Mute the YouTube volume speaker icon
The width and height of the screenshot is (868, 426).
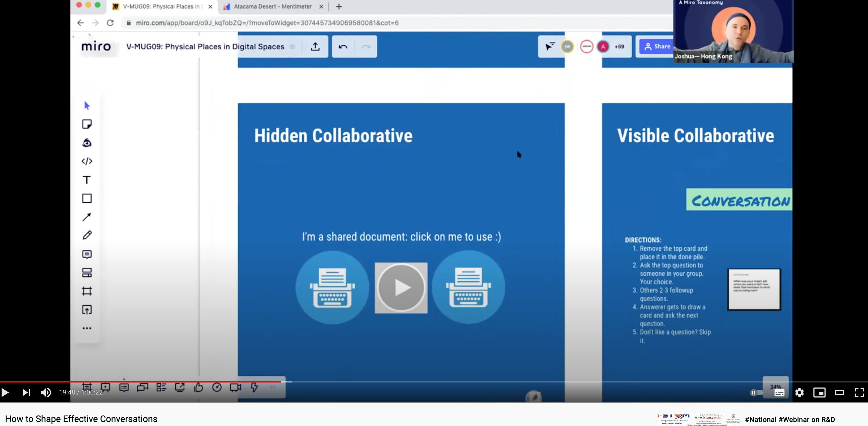(x=46, y=392)
